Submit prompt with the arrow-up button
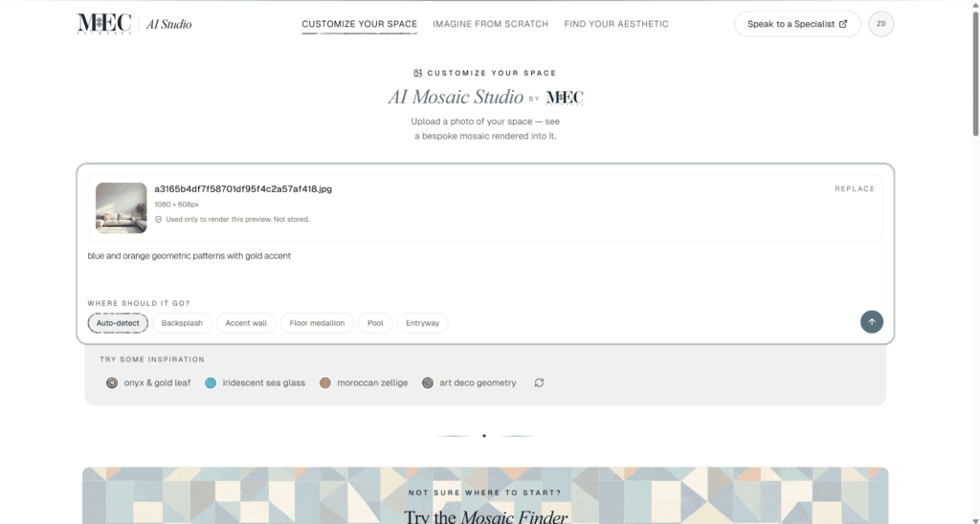This screenshot has width=980, height=524. pyautogui.click(x=871, y=321)
